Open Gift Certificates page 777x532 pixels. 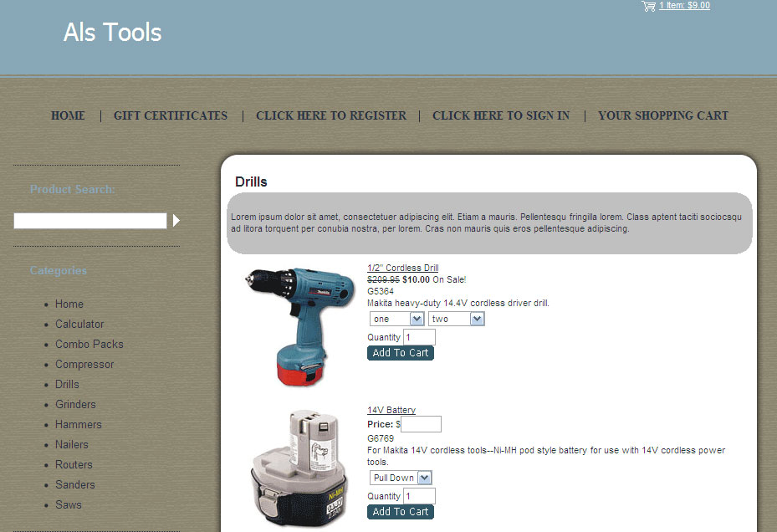tap(171, 116)
